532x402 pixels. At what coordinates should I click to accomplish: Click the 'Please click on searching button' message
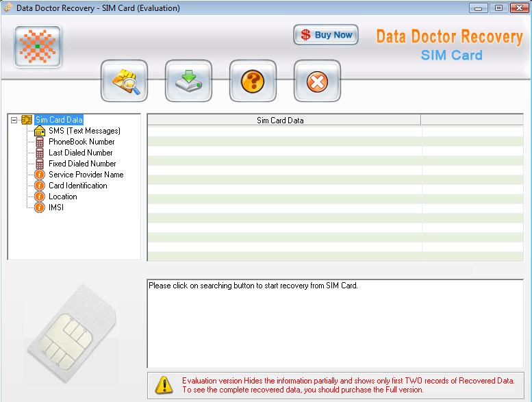click(253, 286)
